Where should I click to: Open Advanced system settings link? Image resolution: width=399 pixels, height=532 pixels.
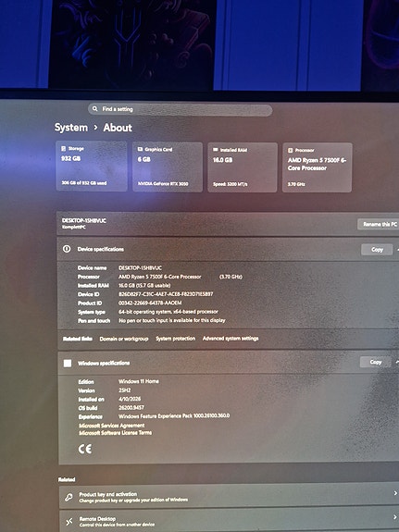(231, 339)
